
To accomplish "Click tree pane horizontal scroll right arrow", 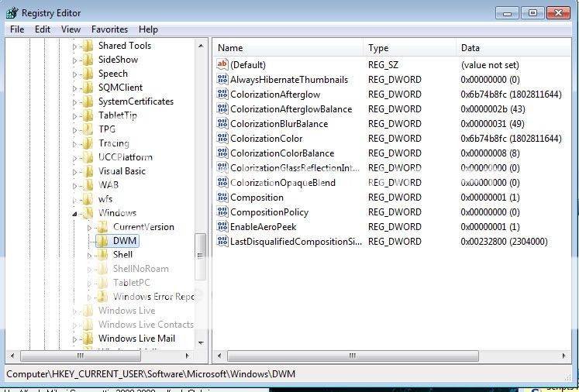I will pos(188,356).
